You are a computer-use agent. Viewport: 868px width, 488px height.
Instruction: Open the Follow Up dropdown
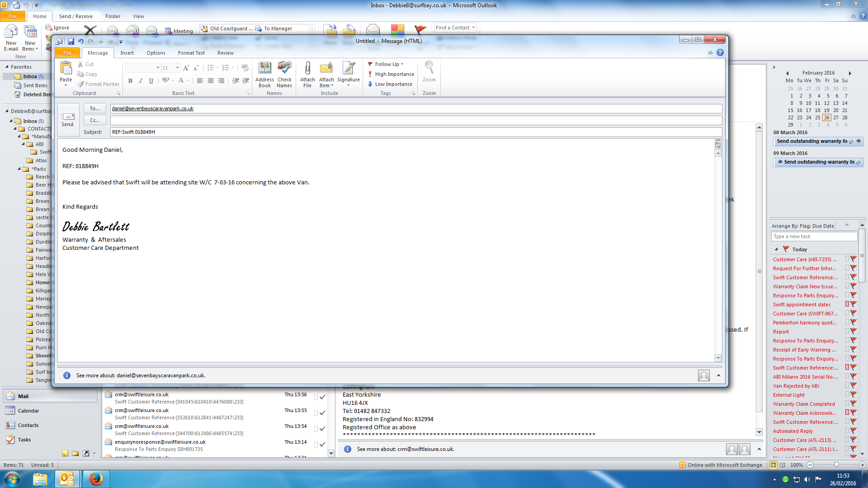(x=386, y=64)
